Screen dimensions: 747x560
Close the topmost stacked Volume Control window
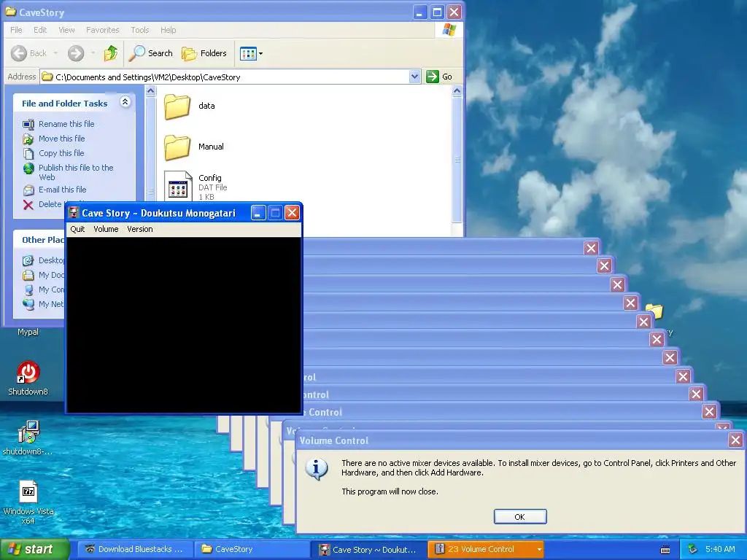click(591, 248)
